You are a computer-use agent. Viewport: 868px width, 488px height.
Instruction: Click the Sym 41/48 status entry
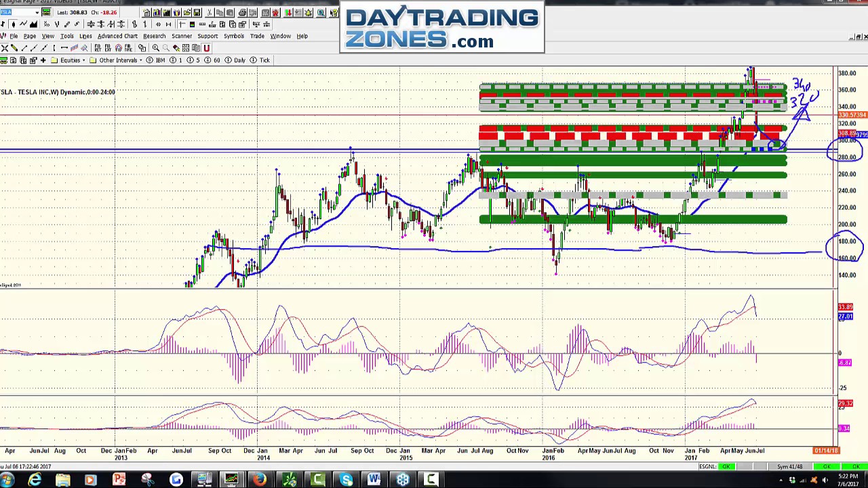[790, 467]
